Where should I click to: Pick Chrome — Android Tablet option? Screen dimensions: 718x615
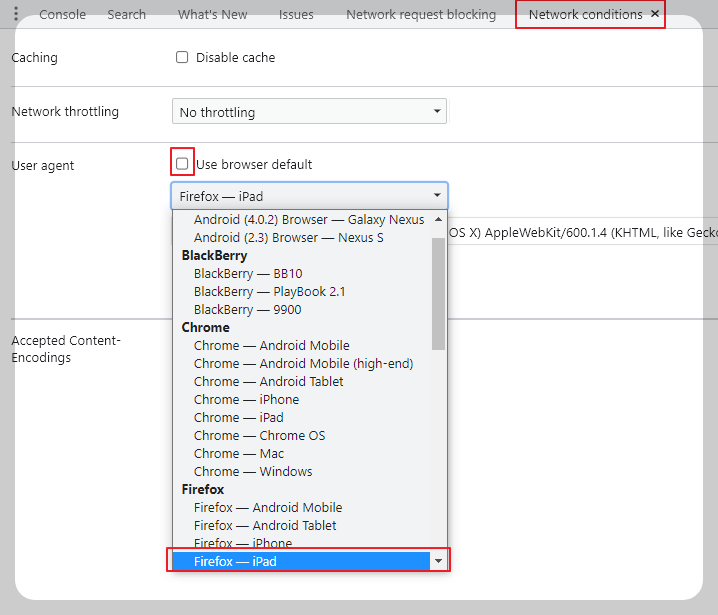coord(302,381)
